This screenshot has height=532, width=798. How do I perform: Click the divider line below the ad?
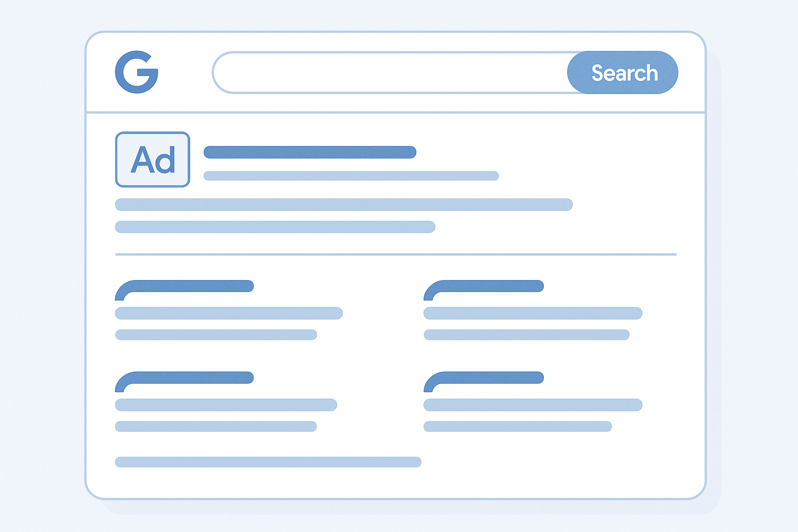396,255
